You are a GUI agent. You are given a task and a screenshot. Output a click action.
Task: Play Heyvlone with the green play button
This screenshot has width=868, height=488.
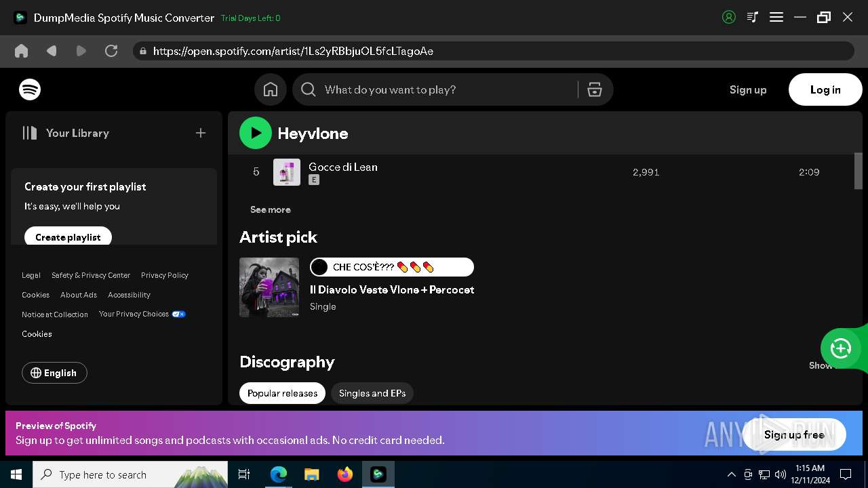[256, 134]
